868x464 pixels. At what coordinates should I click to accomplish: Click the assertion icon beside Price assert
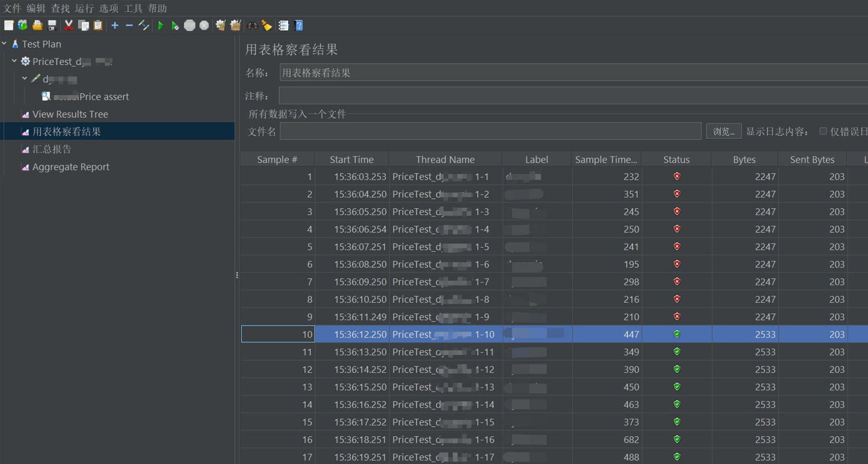point(46,96)
